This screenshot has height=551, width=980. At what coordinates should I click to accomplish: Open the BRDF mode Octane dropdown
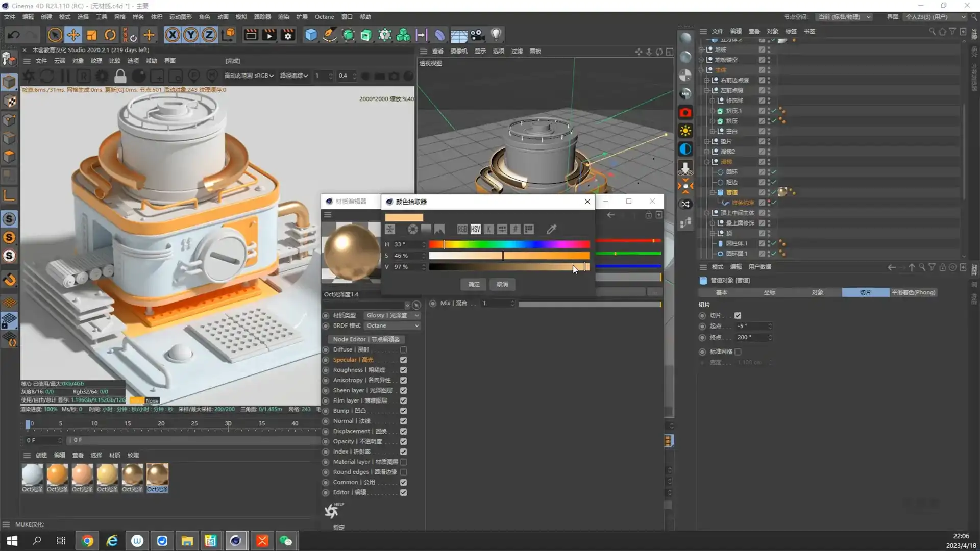click(x=392, y=325)
